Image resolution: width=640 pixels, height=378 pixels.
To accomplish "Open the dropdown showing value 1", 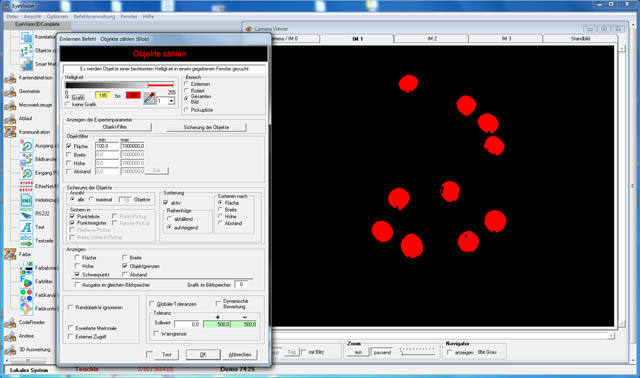I will [x=166, y=101].
